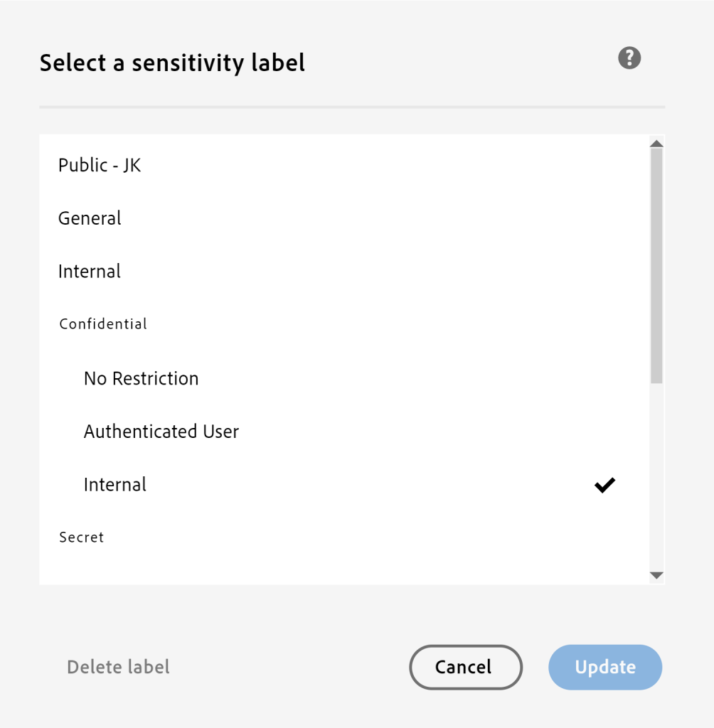Pick the No Restriction sublabel
Image resolution: width=714 pixels, height=728 pixels.
pyautogui.click(x=141, y=378)
